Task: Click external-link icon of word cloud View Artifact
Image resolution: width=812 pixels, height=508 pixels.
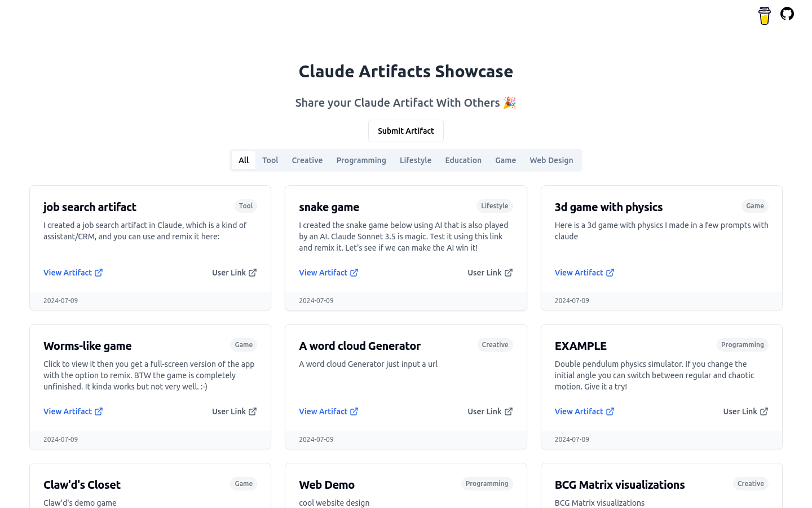Action: point(354,411)
